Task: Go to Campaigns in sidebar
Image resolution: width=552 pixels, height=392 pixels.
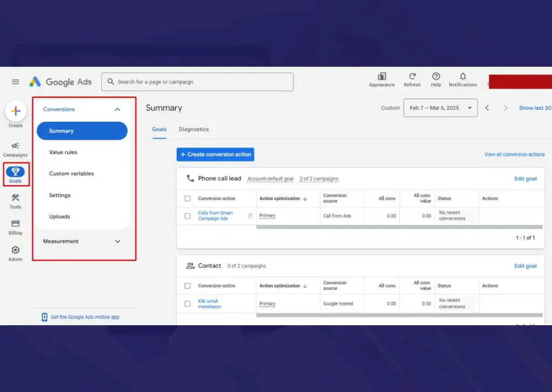Action: [x=15, y=149]
